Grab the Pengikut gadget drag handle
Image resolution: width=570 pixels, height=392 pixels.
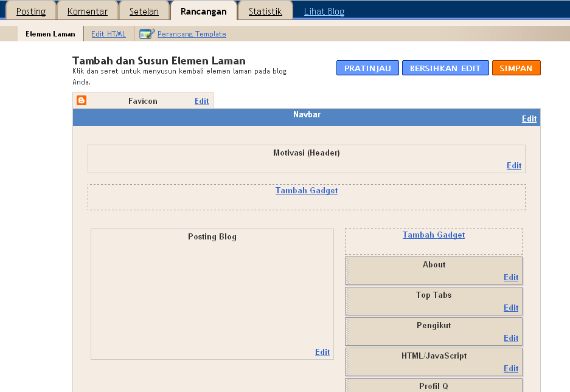347,332
